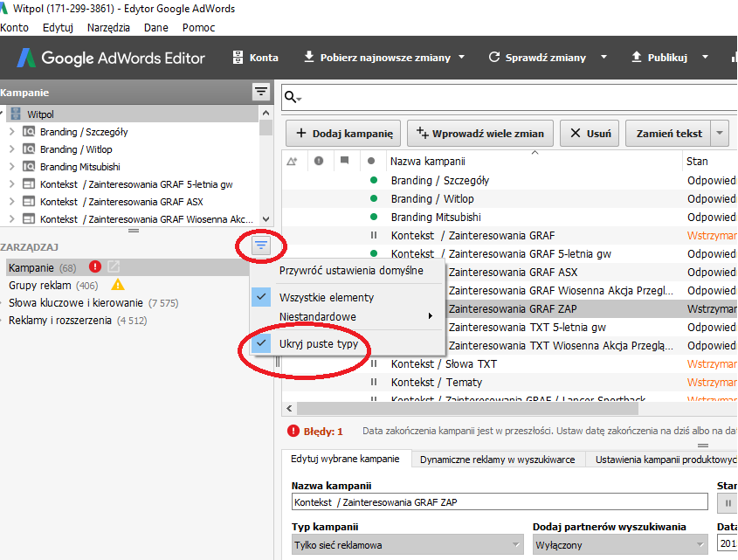The width and height of the screenshot is (738, 560).
Task: Click Pobierz najnowsze zmiany download button
Action: pos(377,58)
